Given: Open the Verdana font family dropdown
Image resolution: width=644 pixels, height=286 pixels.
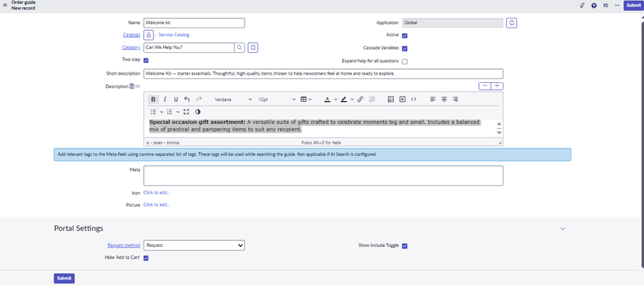Looking at the screenshot, I should [233, 99].
